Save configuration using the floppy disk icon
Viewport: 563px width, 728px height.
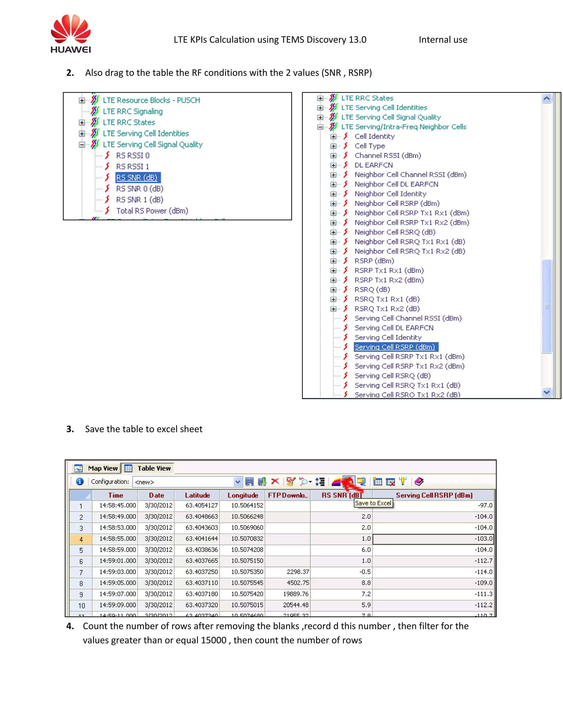249,481
